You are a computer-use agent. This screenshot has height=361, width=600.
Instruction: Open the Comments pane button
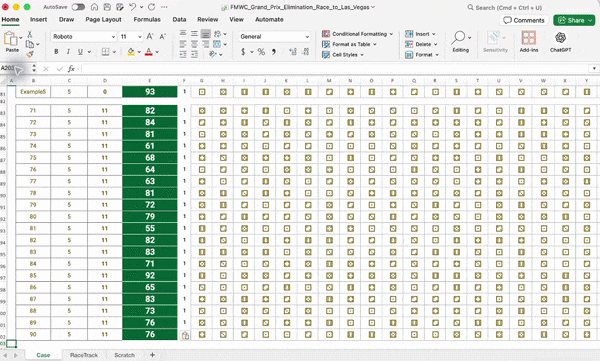click(524, 20)
